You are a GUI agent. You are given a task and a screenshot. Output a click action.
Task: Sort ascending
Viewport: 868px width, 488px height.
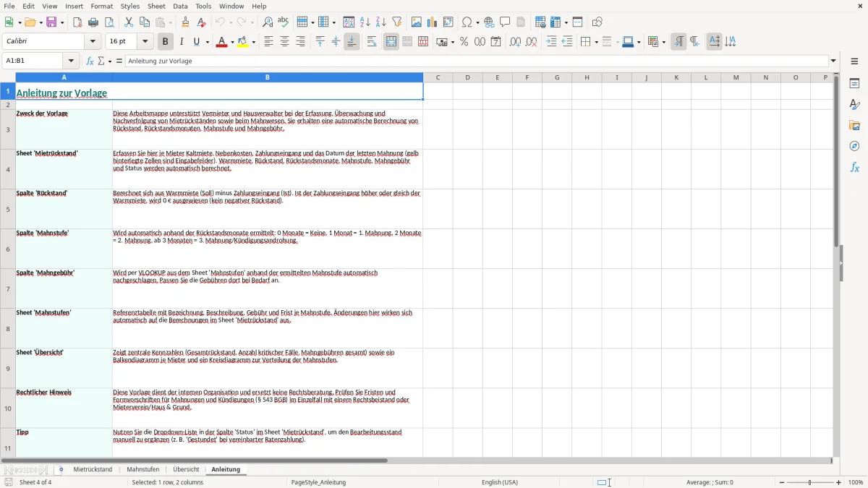(x=365, y=22)
